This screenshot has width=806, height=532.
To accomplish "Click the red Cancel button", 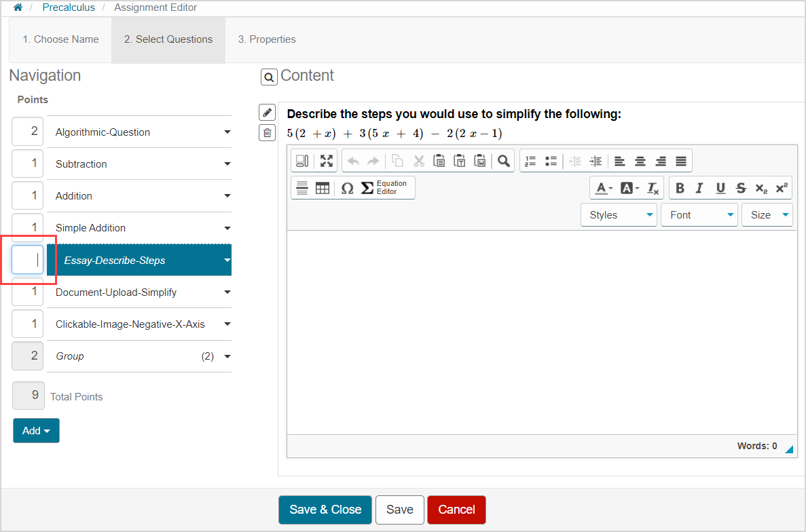I will [x=456, y=510].
